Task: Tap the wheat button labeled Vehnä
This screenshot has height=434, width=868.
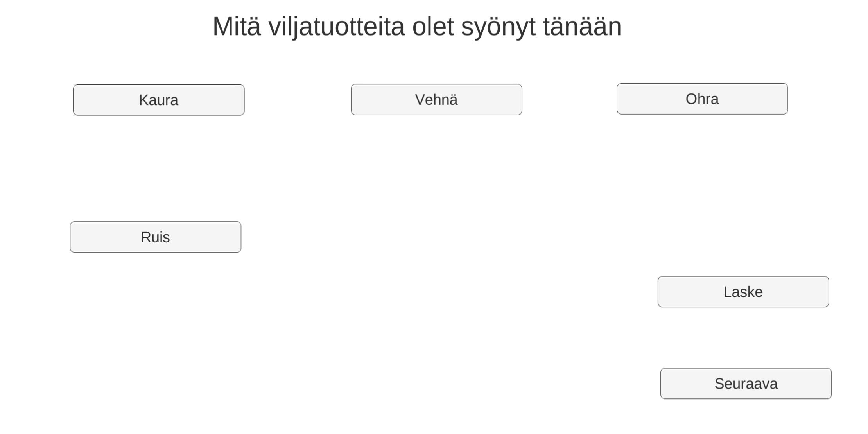Action: point(436,100)
